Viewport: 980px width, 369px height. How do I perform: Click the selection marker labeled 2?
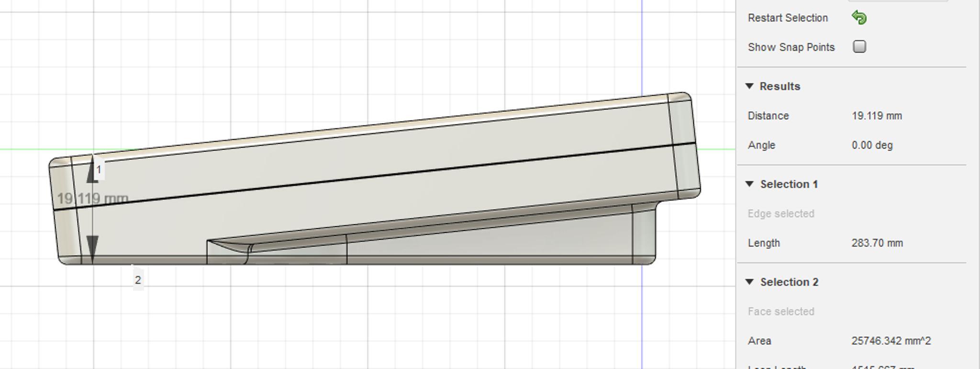[138, 280]
